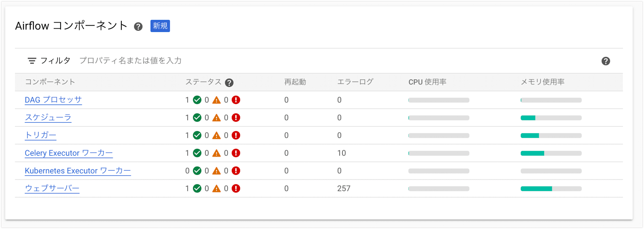The width and height of the screenshot is (644, 229).
Task: Click memory usage bar for DAG プロセッサ
Action: click(x=551, y=100)
